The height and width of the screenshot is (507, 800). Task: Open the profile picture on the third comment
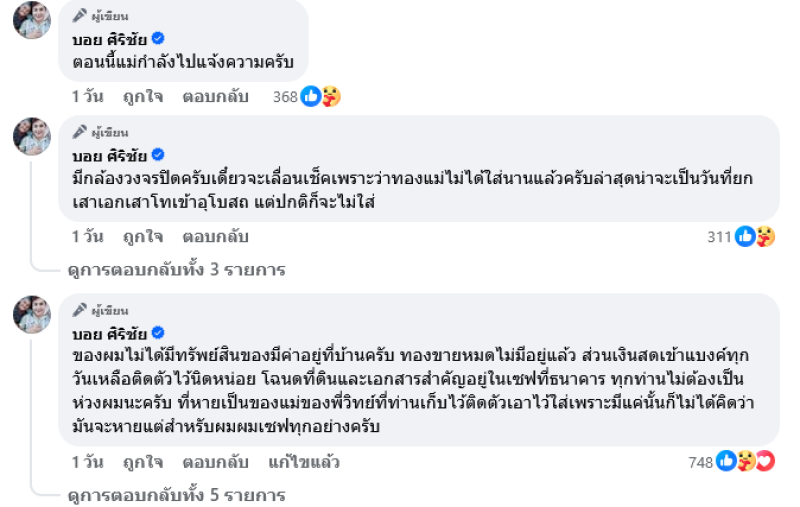pos(32,313)
